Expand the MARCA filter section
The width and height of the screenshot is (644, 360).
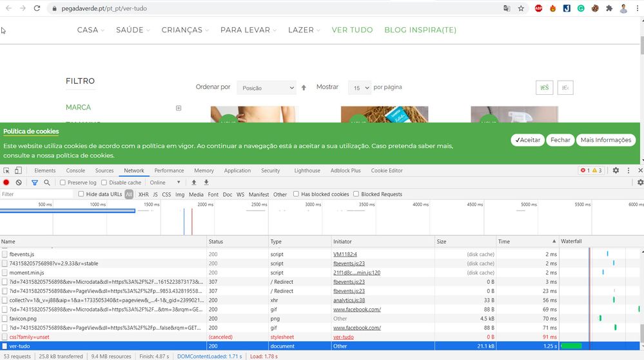point(179,108)
